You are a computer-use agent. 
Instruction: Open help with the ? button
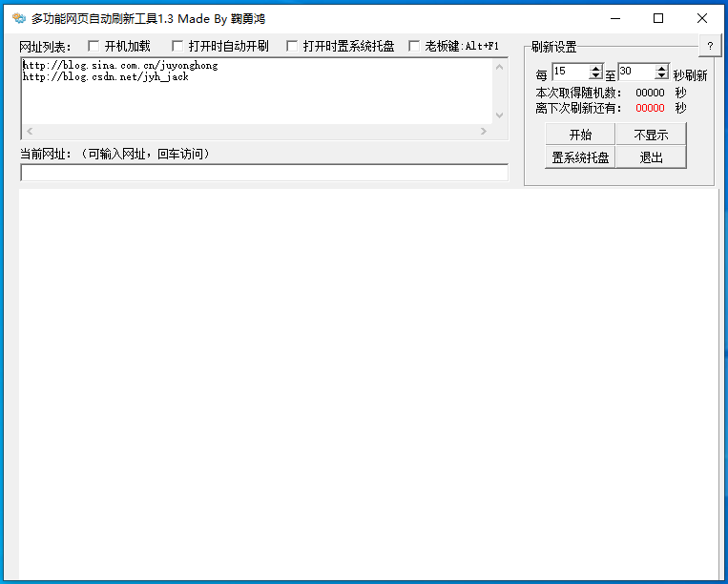710,46
